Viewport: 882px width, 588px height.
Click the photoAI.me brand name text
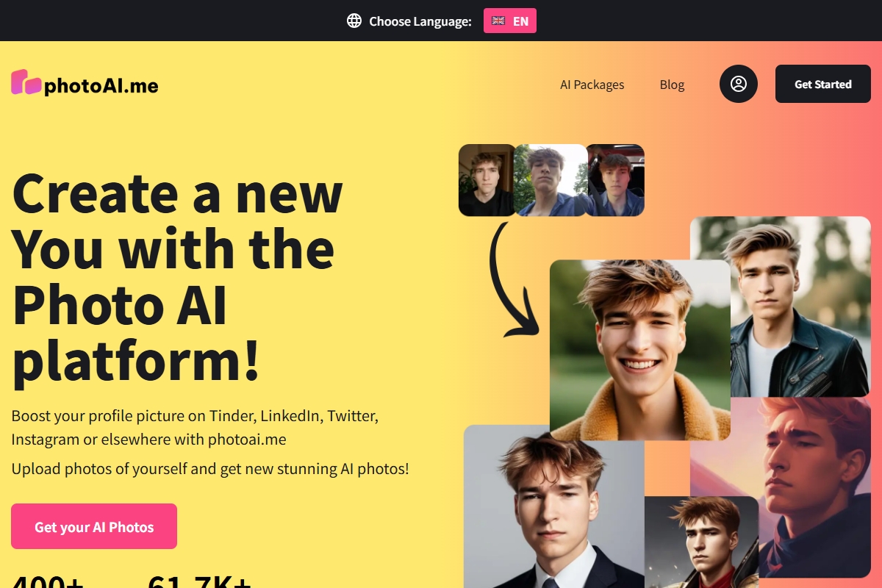click(101, 86)
